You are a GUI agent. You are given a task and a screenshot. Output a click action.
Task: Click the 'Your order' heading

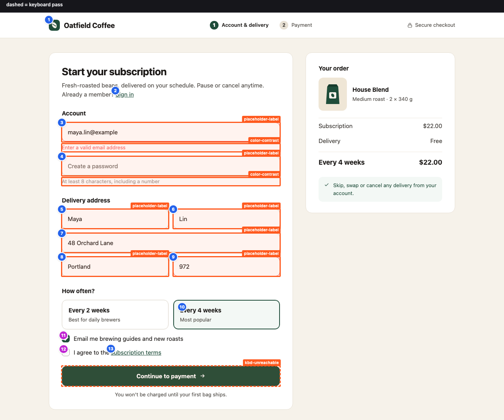tap(334, 69)
